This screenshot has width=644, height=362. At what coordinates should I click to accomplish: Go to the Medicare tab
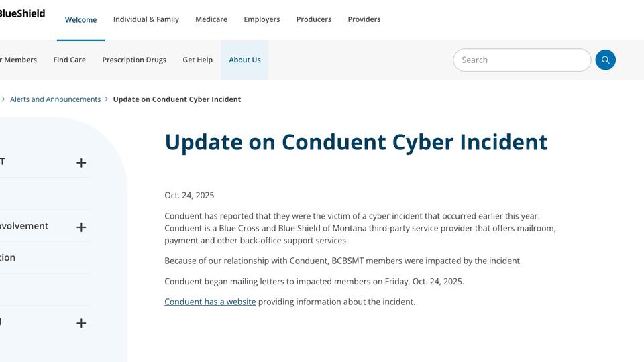[211, 19]
